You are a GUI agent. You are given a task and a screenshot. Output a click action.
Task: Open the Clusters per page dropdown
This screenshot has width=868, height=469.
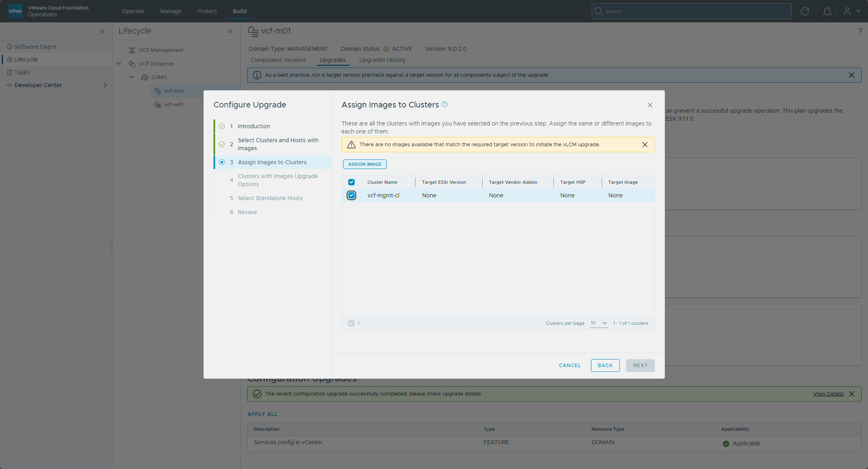[x=599, y=323]
